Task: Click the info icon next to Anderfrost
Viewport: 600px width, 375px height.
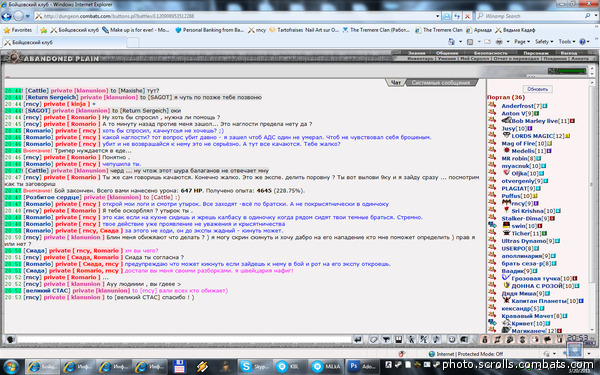Action: click(x=545, y=106)
